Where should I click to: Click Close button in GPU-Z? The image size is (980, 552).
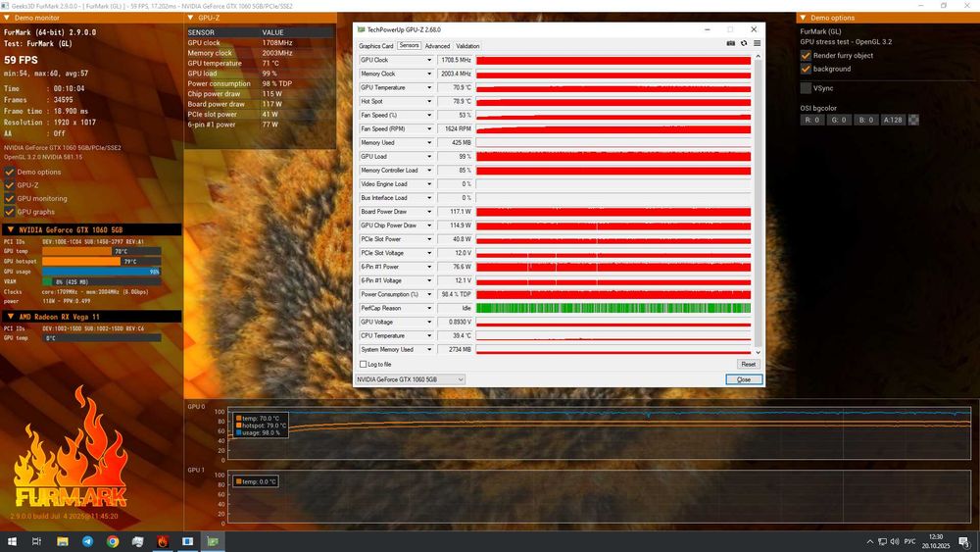point(744,379)
